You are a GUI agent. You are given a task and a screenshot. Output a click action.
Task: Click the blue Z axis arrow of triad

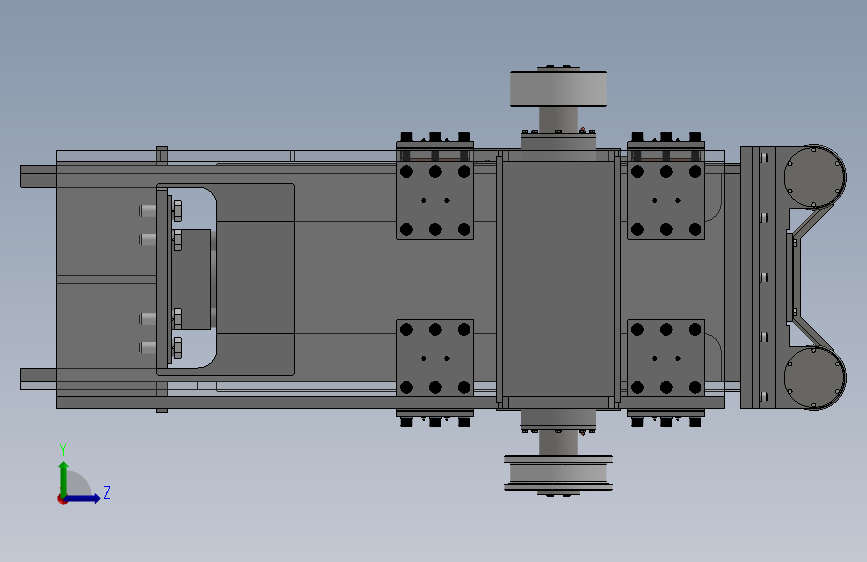(x=83, y=498)
